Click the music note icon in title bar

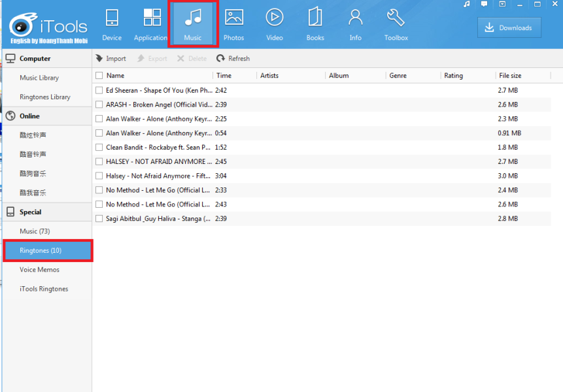click(467, 5)
